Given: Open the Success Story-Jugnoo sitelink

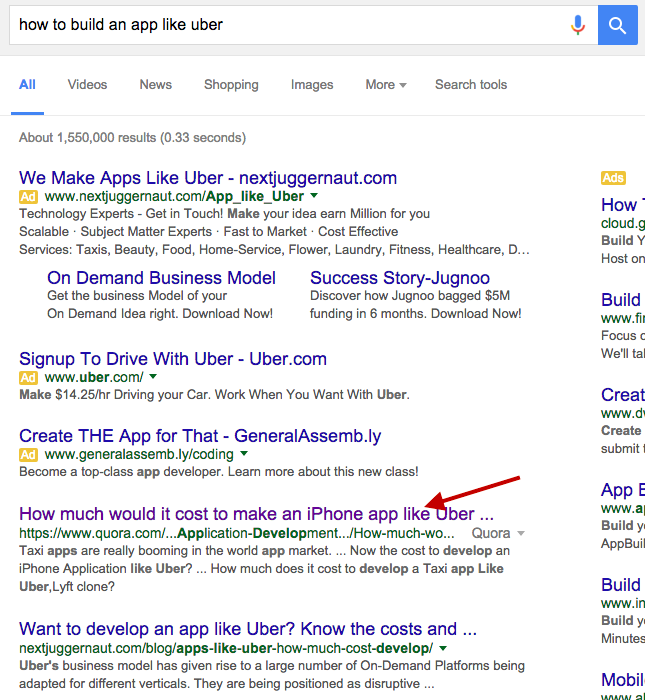Looking at the screenshot, I should click(400, 278).
